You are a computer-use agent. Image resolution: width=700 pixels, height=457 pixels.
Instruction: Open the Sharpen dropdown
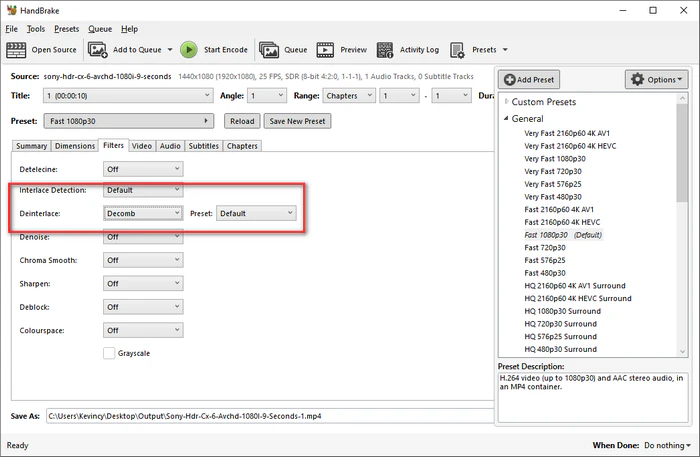pos(143,283)
